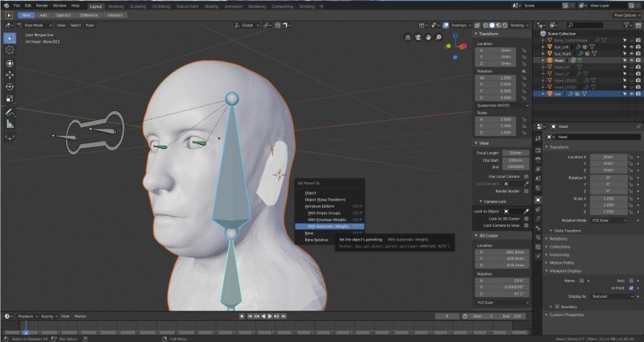Click the Blender logo icon
644x342 pixels.
6,6
